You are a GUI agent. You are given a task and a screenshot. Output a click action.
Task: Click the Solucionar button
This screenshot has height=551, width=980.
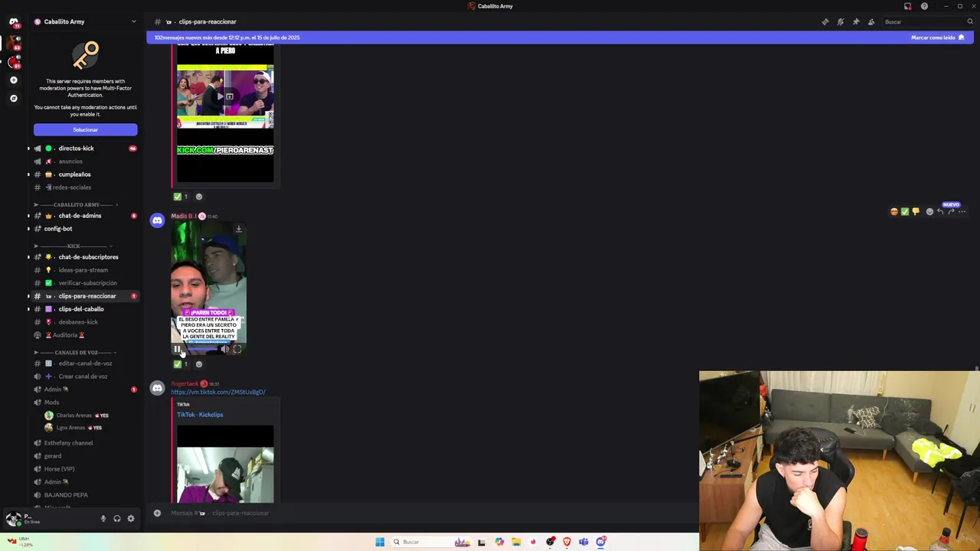[85, 129]
